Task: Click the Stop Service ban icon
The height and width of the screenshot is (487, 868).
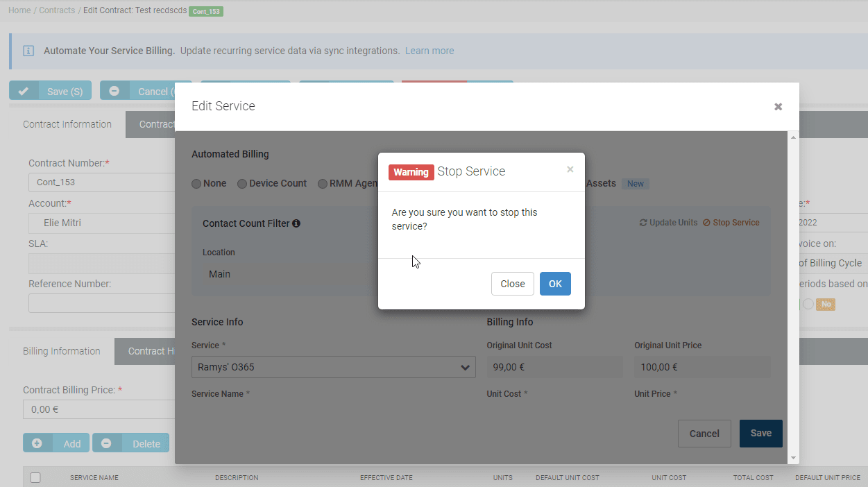Action: click(706, 223)
